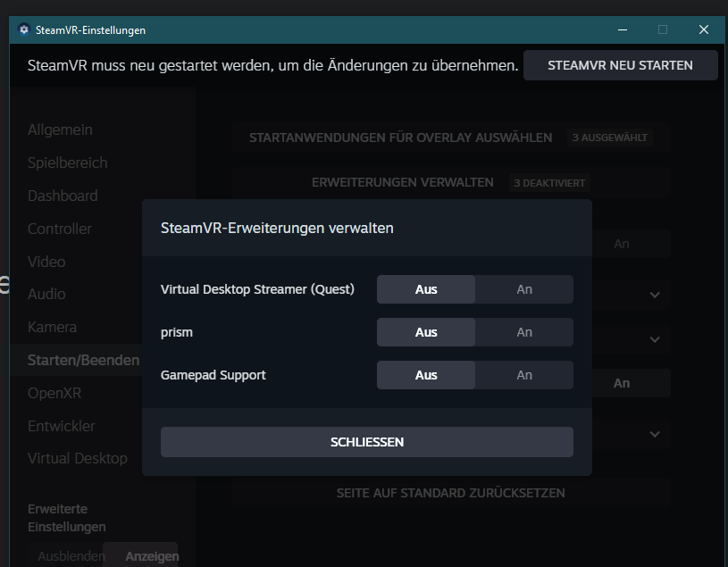
Task: Turn Gamepad Support to Aus
Action: (426, 375)
